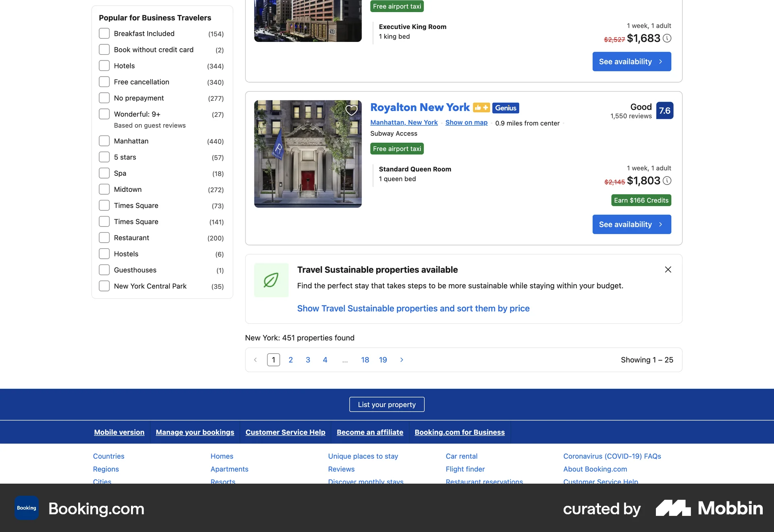This screenshot has width=774, height=532.
Task: Click List your property
Action: tap(387, 404)
